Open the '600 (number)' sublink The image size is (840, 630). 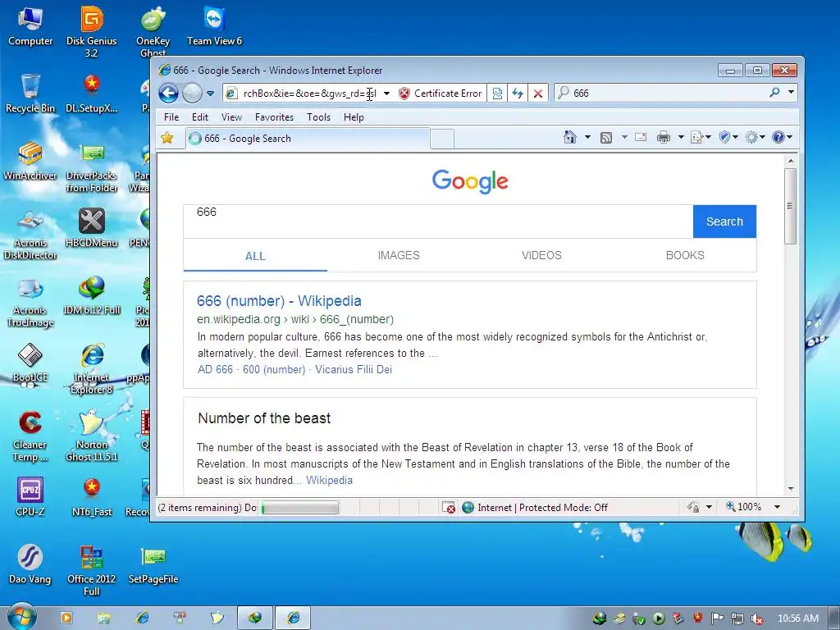[274, 370]
